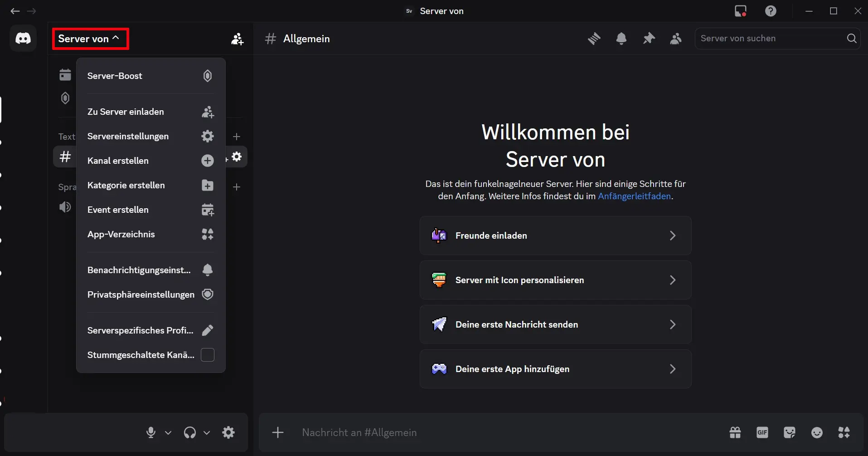868x456 pixels.
Task: Collapse the Server von dropdown
Action: (x=90, y=39)
